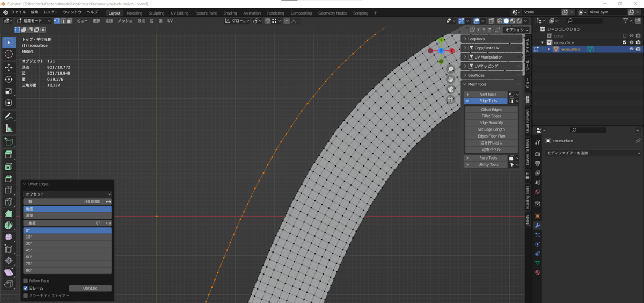The image size is (644, 303).
Task: Toggle X-ray view button
Action: 492,21
